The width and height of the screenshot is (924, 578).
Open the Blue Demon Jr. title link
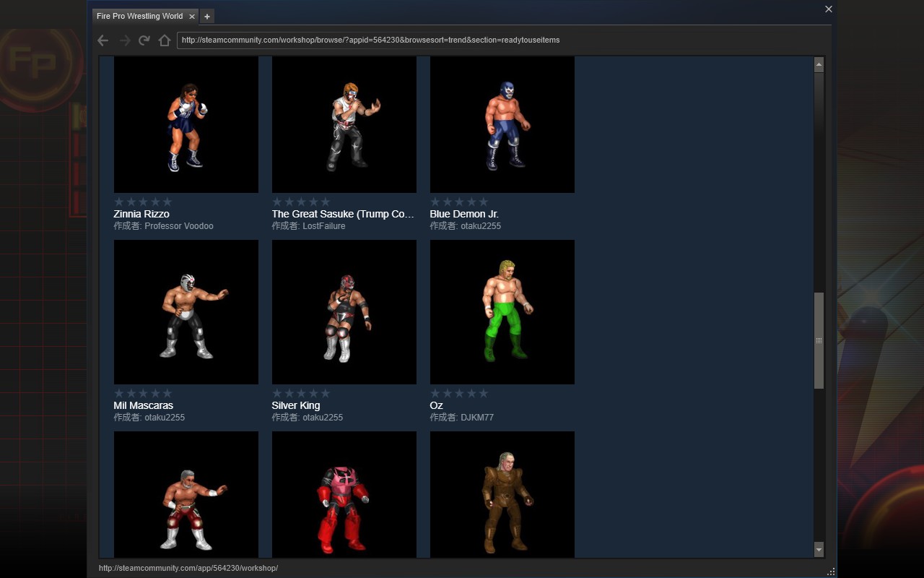pos(464,214)
